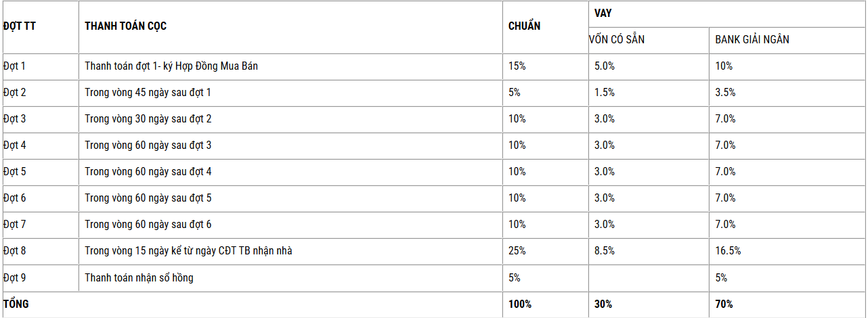Select the 'THANH TOÁN CỌC' header cell
The height and width of the screenshot is (318, 868).
coord(125,26)
